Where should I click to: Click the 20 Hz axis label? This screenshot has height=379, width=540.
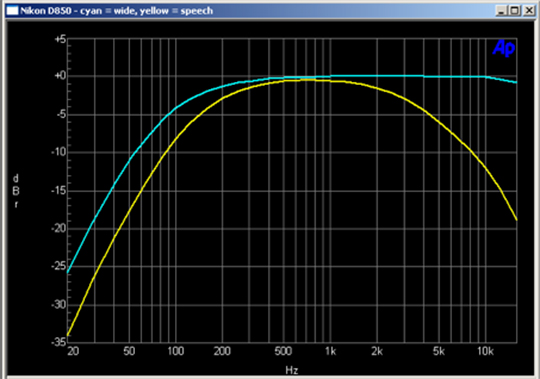[x=73, y=351]
